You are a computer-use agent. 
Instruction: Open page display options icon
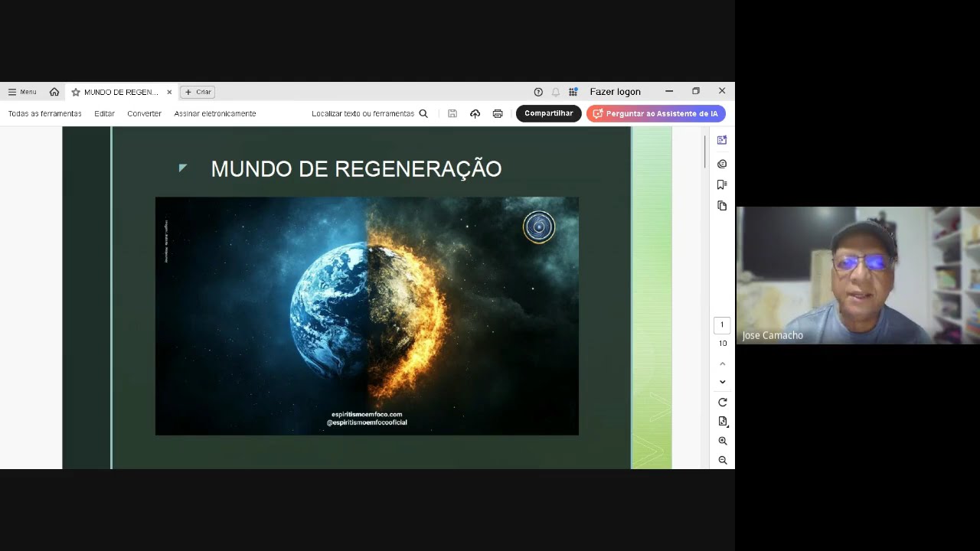(x=722, y=422)
